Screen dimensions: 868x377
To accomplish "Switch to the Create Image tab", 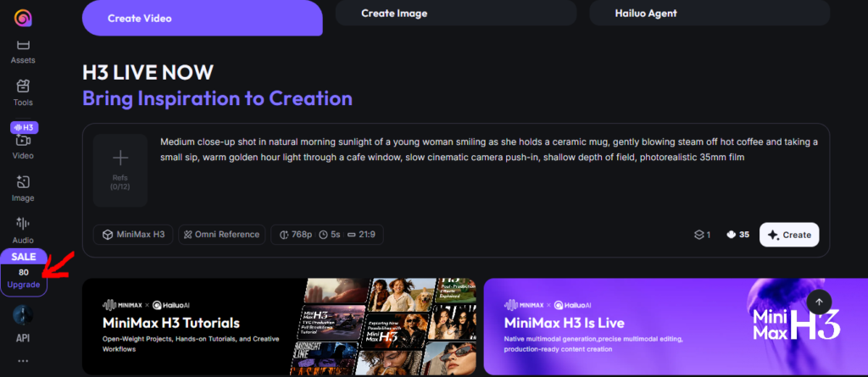I will (x=455, y=13).
